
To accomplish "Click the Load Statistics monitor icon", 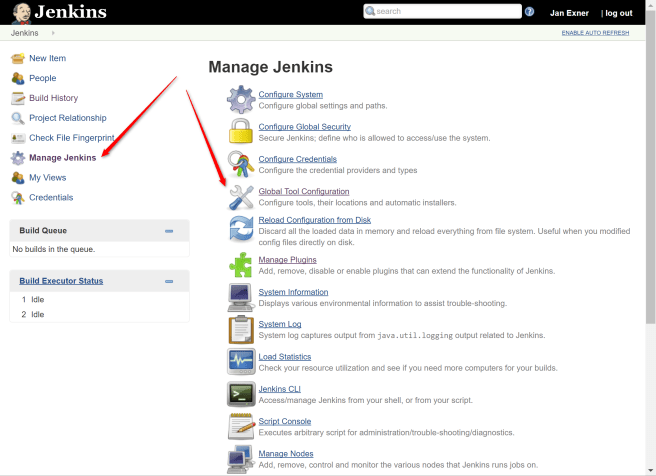I will pos(241,361).
